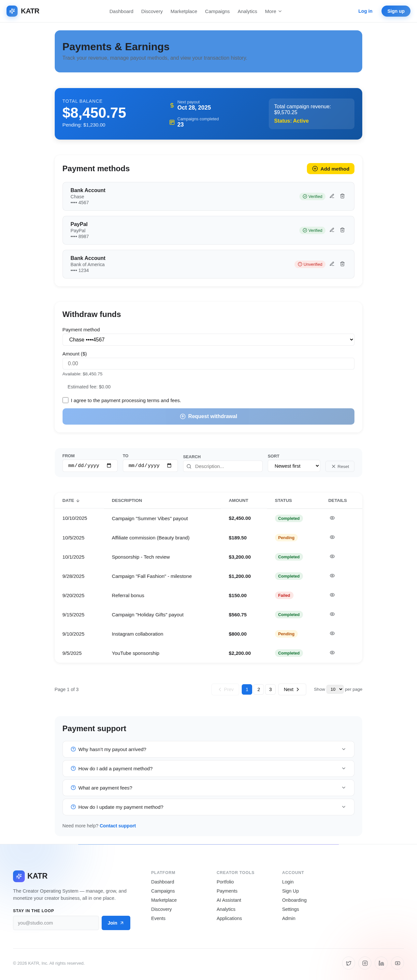Click the Add method button
This screenshot has width=417, height=980.
click(330, 169)
